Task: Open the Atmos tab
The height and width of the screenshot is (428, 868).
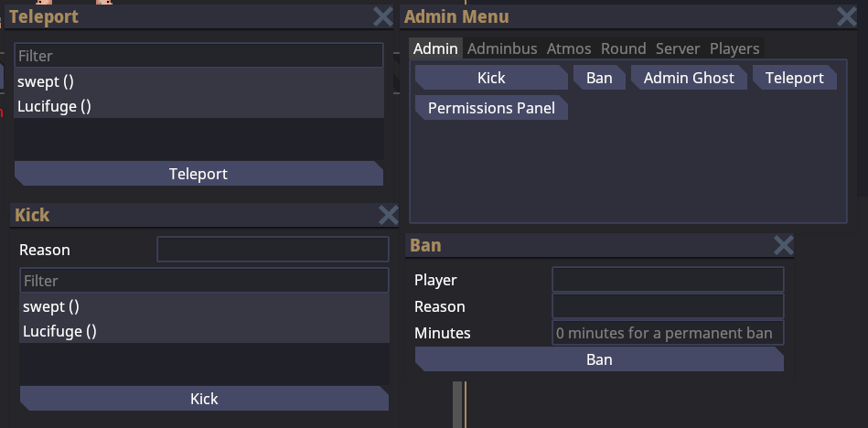Action: pyautogui.click(x=569, y=48)
